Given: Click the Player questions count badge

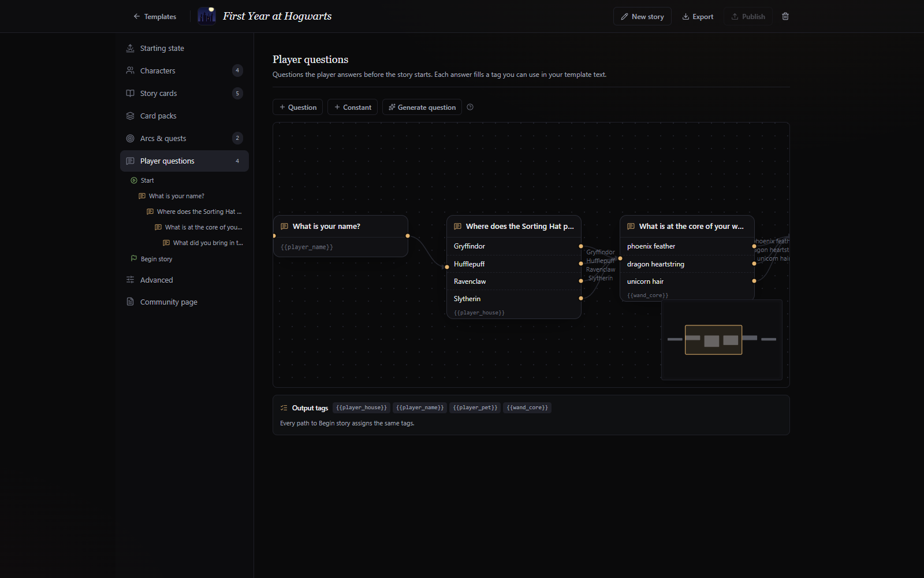Looking at the screenshot, I should (237, 161).
